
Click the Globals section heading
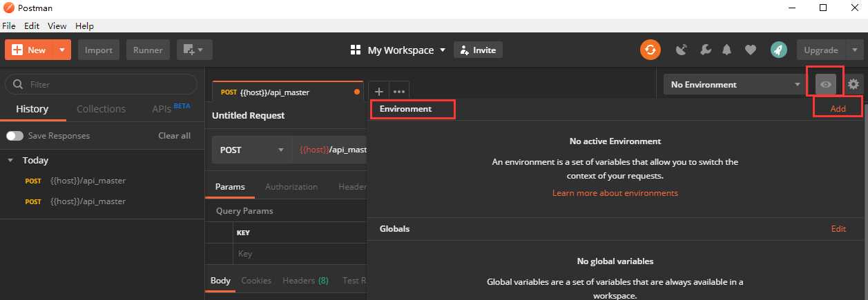394,229
